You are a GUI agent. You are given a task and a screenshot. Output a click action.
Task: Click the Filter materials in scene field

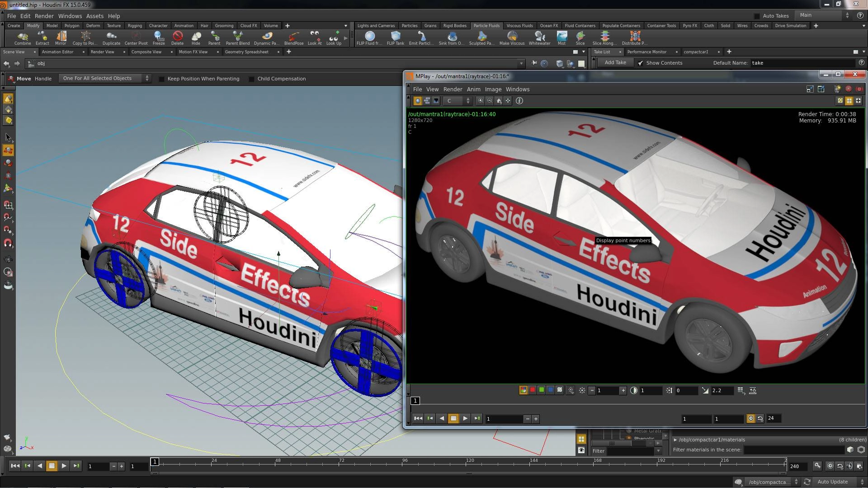pos(794,450)
